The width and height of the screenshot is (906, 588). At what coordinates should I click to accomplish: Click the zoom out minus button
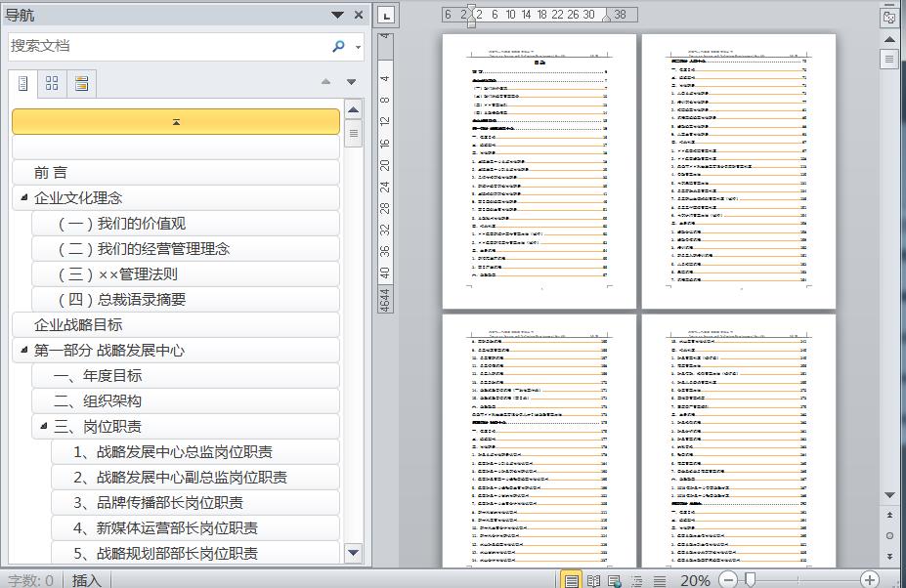pyautogui.click(x=728, y=579)
